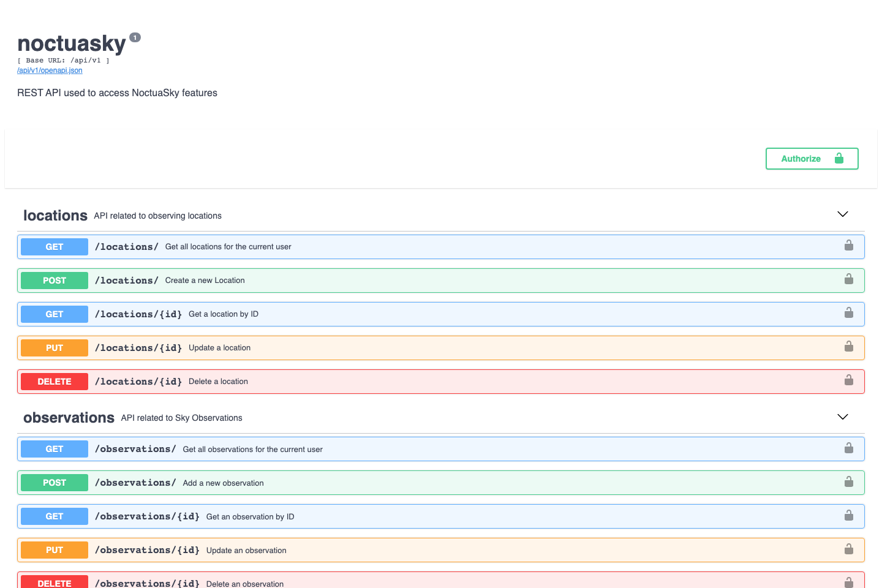The width and height of the screenshot is (882, 588).
Task: Open the lock icon for POST /observations/
Action: click(849, 481)
